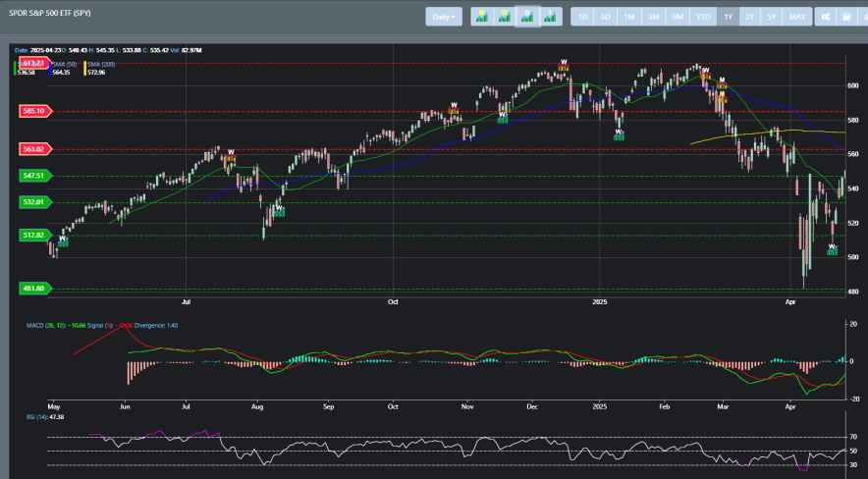Expand the Daily interval dropdown
This screenshot has height=479, width=868.
[444, 17]
